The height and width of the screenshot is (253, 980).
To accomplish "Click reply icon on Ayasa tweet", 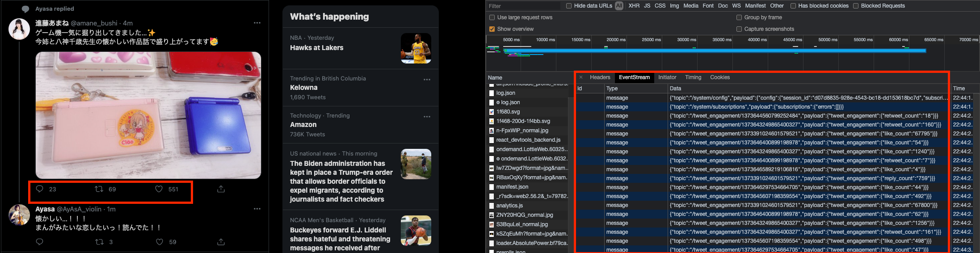I will [x=39, y=242].
